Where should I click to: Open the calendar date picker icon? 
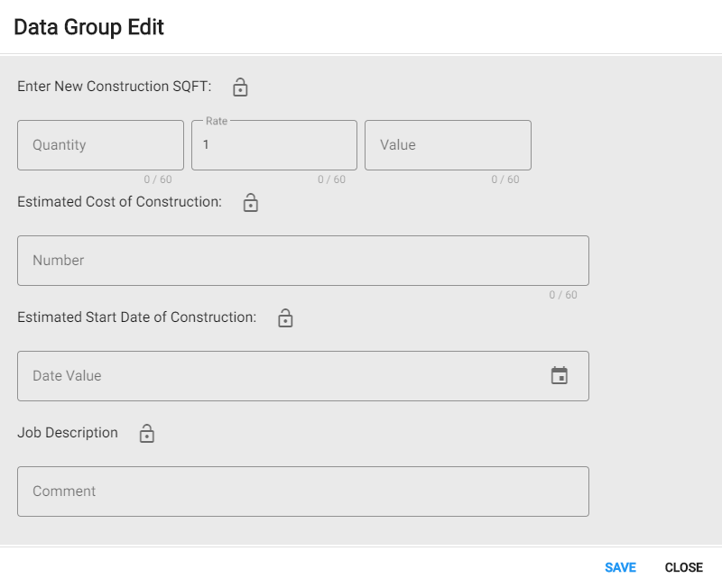[560, 376]
